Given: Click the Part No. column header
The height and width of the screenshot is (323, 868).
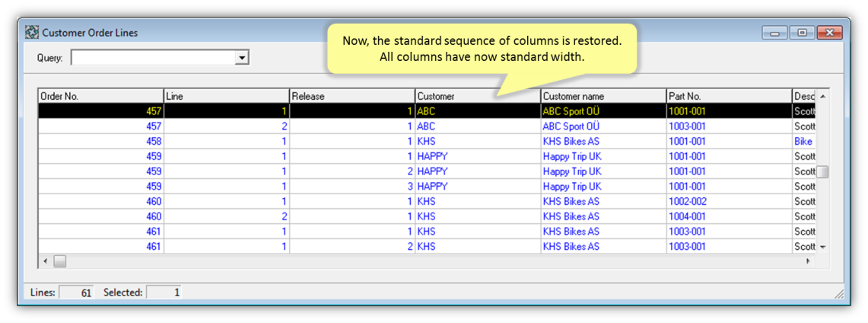Looking at the screenshot, I should pos(730,96).
